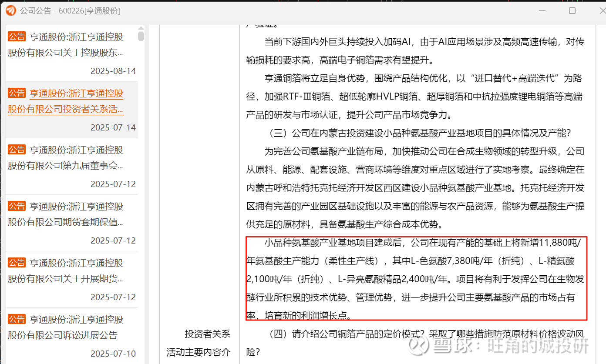This screenshot has width=606, height=364.
Task: Click the date under the 第九届董事会 announcement
Action: click(x=113, y=184)
